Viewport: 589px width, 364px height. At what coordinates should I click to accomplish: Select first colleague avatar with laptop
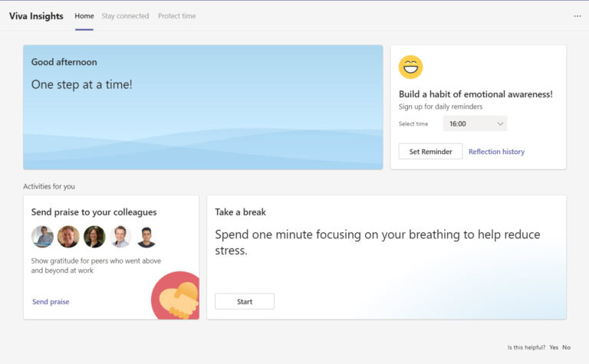click(42, 237)
